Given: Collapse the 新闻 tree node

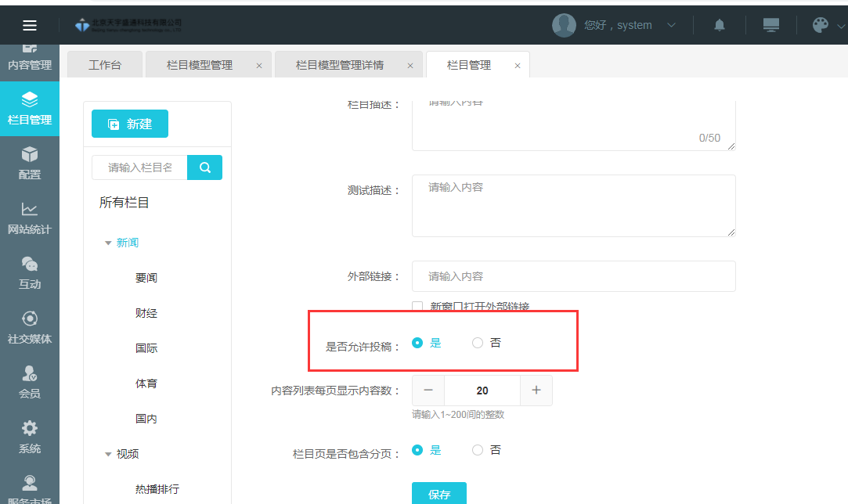Looking at the screenshot, I should click(x=108, y=243).
